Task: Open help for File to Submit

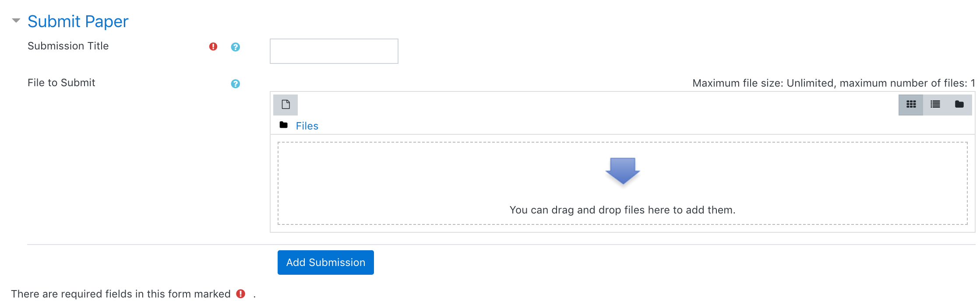Action: click(x=236, y=84)
